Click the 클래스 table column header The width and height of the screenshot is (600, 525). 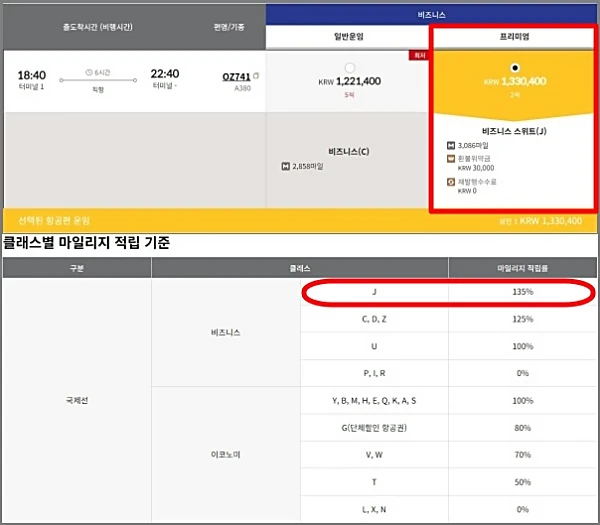coord(300,268)
